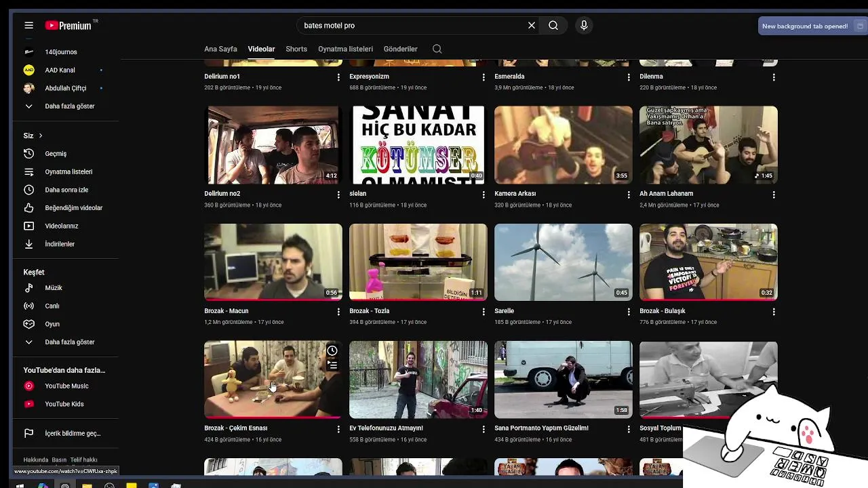
Task: Start voice search with the microphone
Action: pyautogui.click(x=584, y=25)
